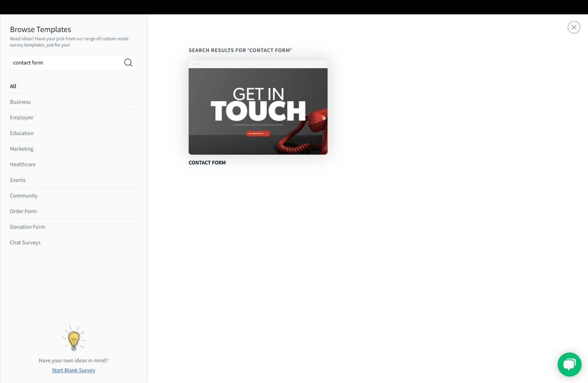
Task: Click the Browse Templates heading
Action: click(40, 29)
